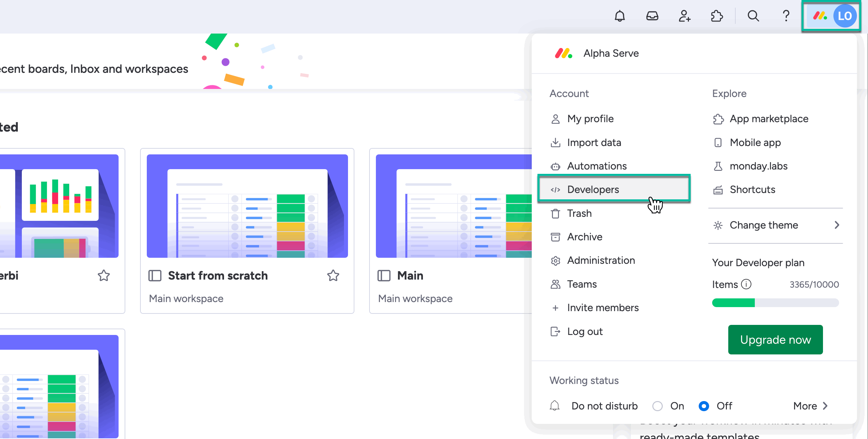
Task: Select the Off radio for Do not disturb
Action: (703, 406)
